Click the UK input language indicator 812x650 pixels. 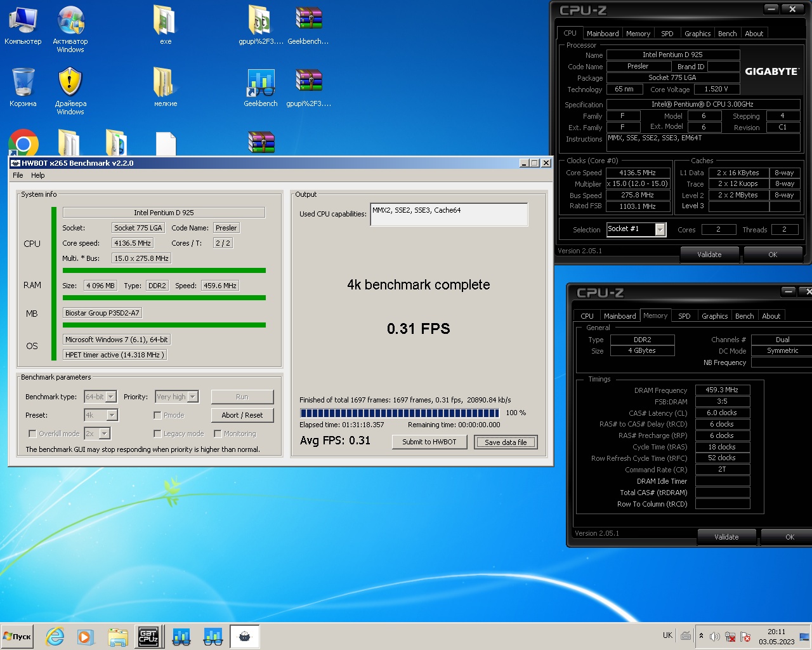point(667,635)
